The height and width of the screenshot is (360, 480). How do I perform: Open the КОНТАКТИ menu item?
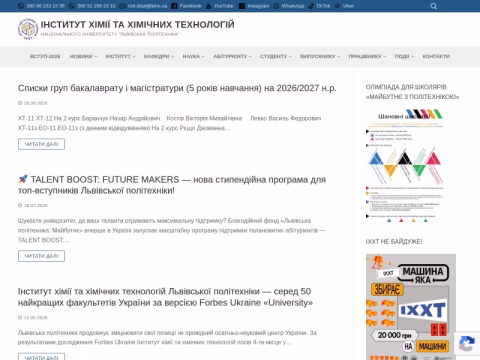436,56
